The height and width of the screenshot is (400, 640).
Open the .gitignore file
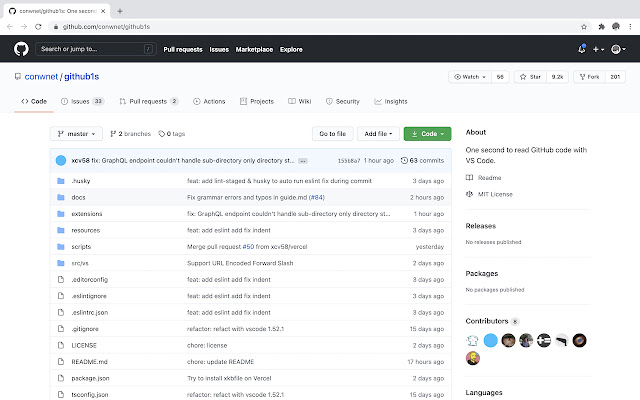pyautogui.click(x=85, y=329)
